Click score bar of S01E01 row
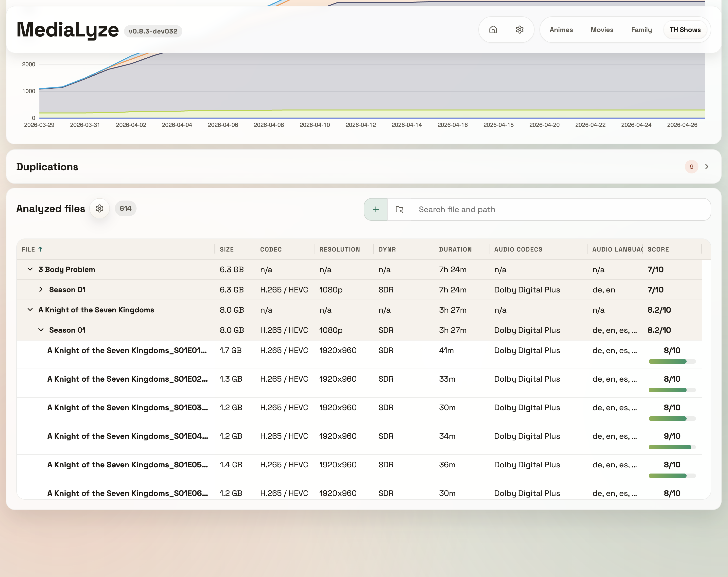Viewport: 728px width, 577px height. 672,362
